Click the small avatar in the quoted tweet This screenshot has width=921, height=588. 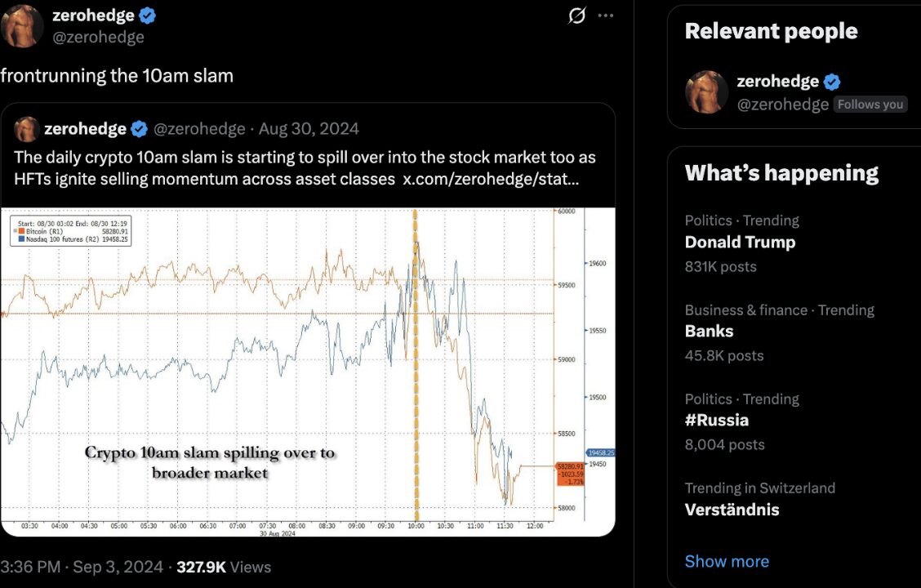(x=26, y=129)
